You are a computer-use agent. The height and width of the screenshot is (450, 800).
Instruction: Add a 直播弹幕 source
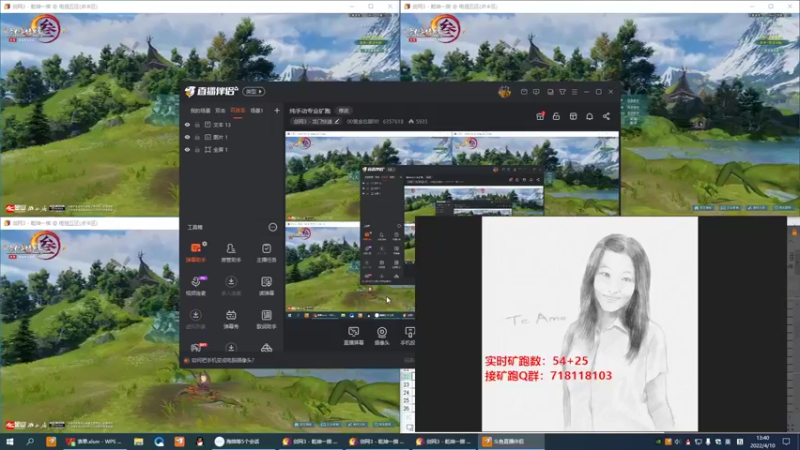point(353,336)
